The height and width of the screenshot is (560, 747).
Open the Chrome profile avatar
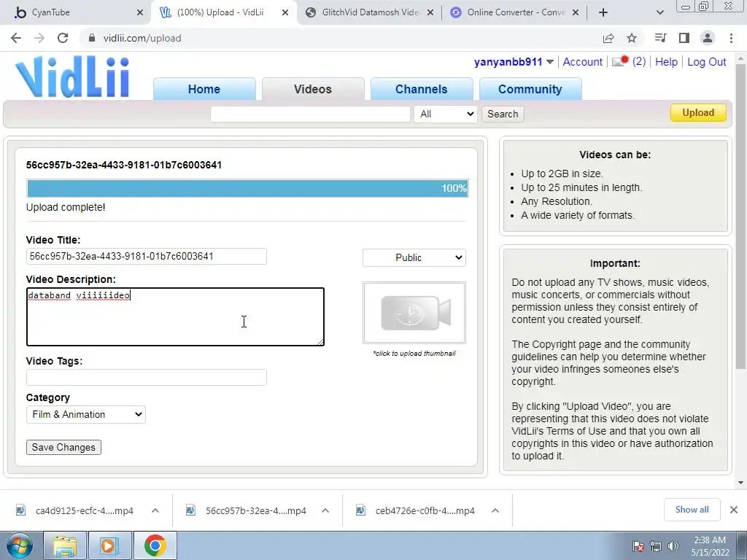pyautogui.click(x=708, y=38)
